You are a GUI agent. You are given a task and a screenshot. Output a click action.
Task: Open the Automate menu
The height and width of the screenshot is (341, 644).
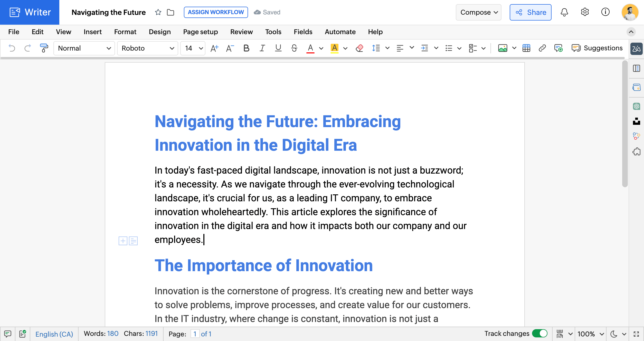(340, 32)
